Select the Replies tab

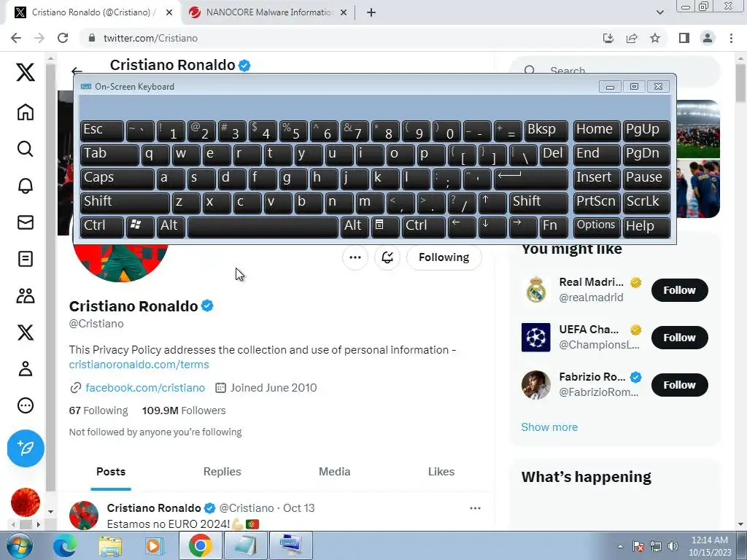pyautogui.click(x=222, y=472)
